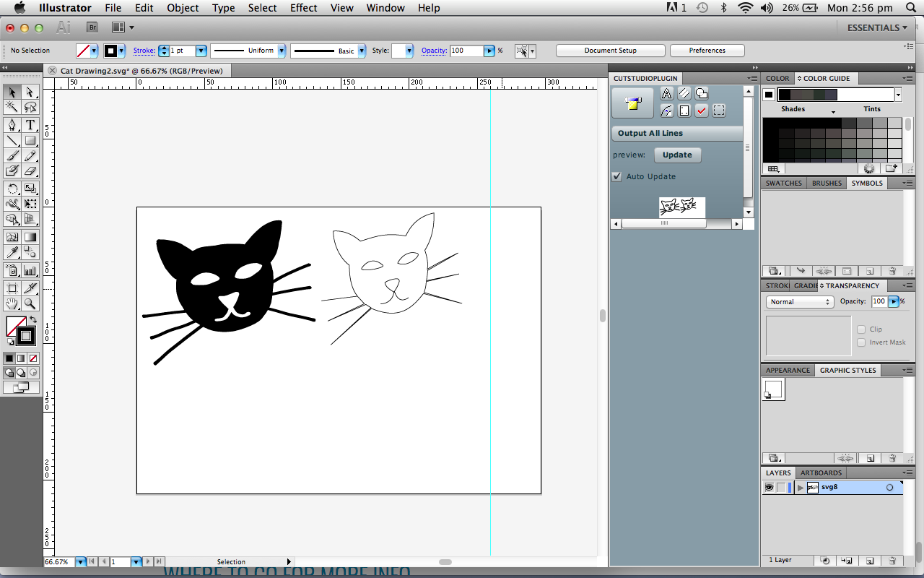Click the black base color swatch in Color Guide

769,95
